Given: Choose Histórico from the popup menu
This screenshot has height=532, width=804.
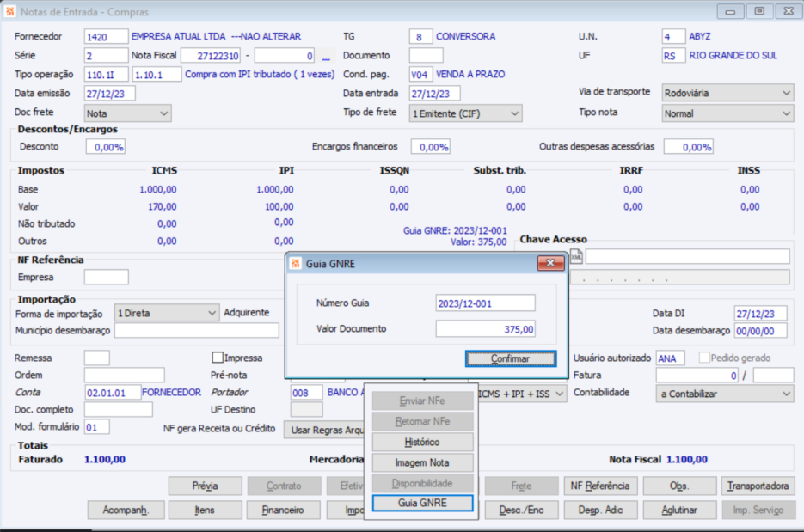Looking at the screenshot, I should pos(422,442).
